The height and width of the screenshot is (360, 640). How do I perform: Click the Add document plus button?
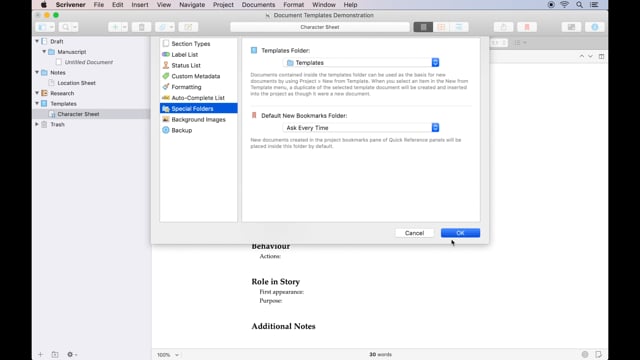115,27
